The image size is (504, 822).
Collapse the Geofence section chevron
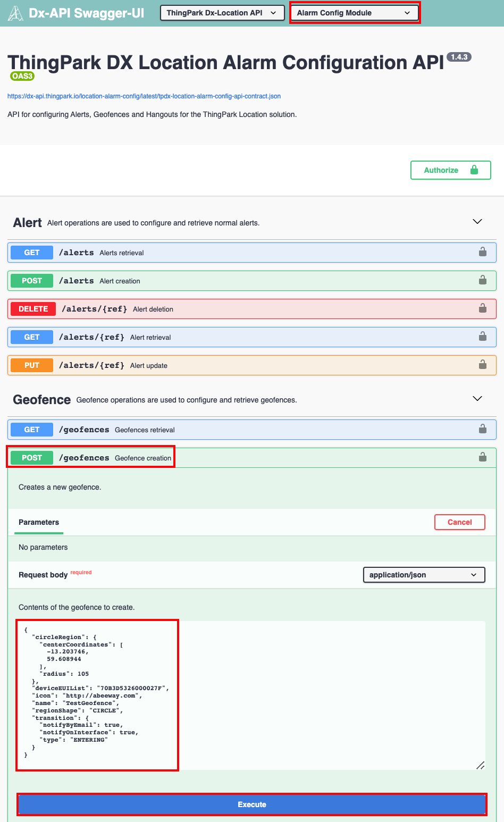click(x=477, y=399)
